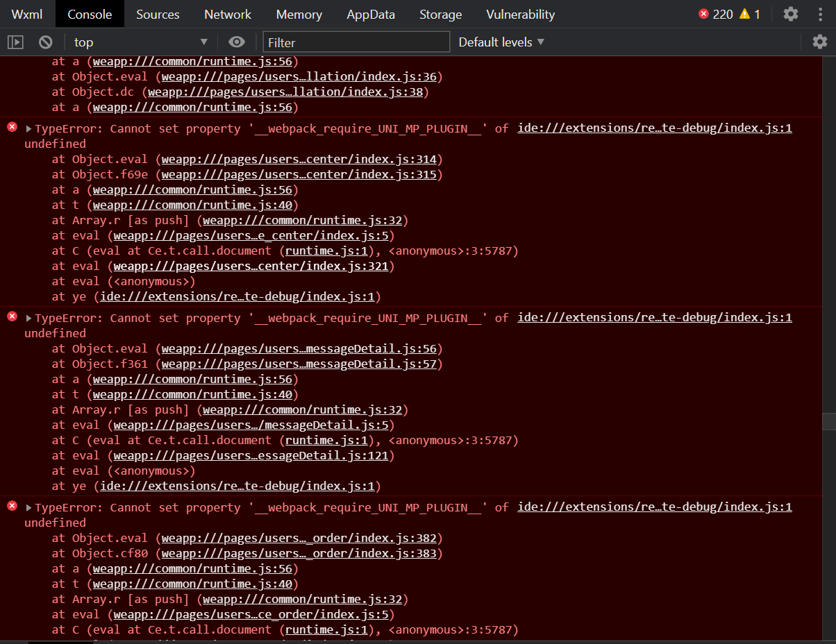Open the top context dropdown

(x=140, y=42)
